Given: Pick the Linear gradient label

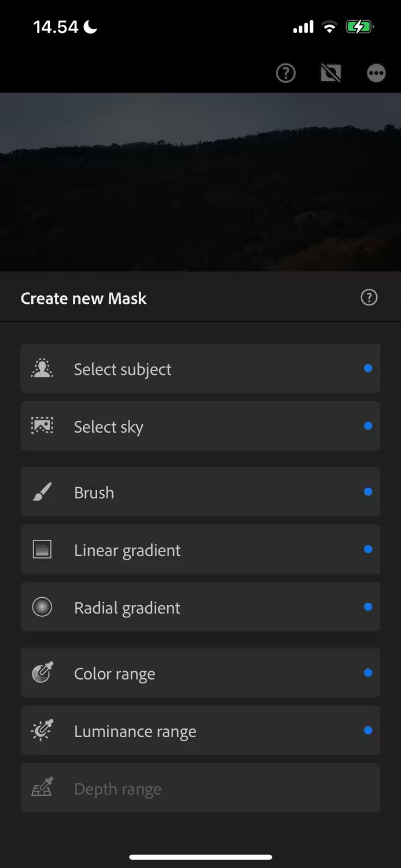Looking at the screenshot, I should (x=127, y=550).
